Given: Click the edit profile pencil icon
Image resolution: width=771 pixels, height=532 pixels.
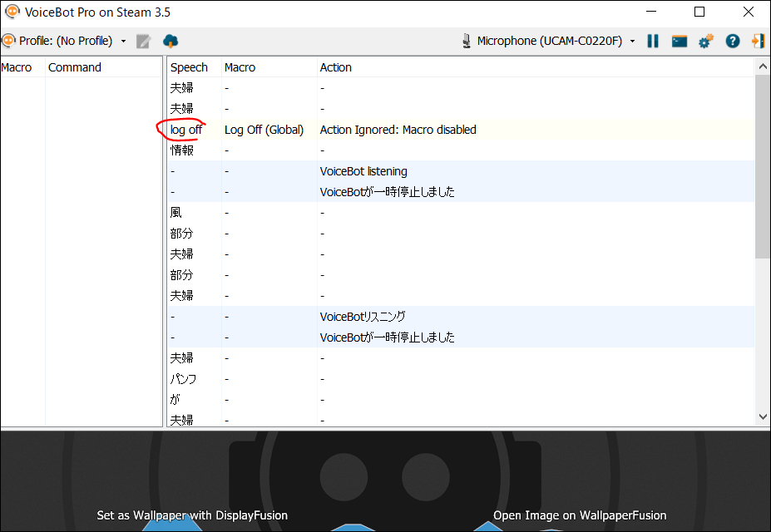Looking at the screenshot, I should pyautogui.click(x=143, y=42).
